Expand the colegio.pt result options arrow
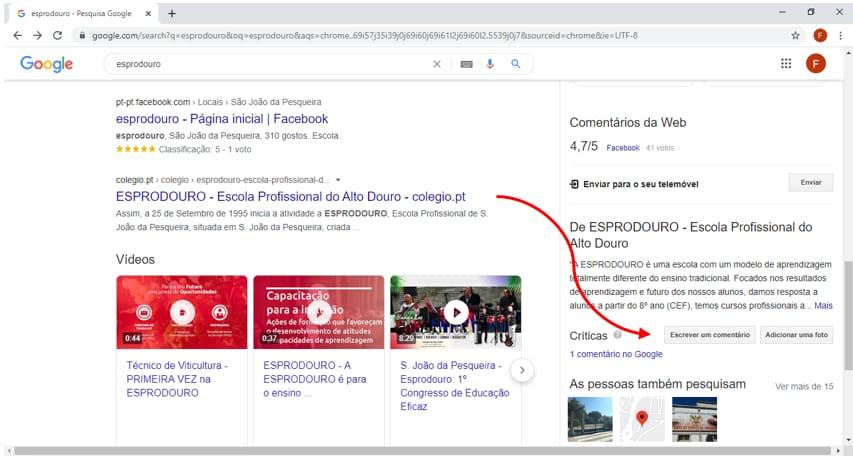Image resolution: width=853 pixels, height=456 pixels. [338, 180]
